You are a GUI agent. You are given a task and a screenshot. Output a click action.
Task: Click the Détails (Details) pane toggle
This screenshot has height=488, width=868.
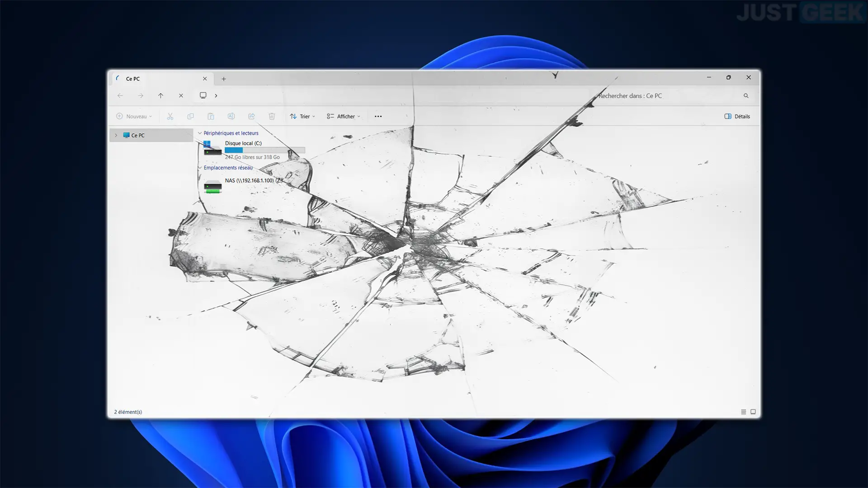[x=737, y=116]
